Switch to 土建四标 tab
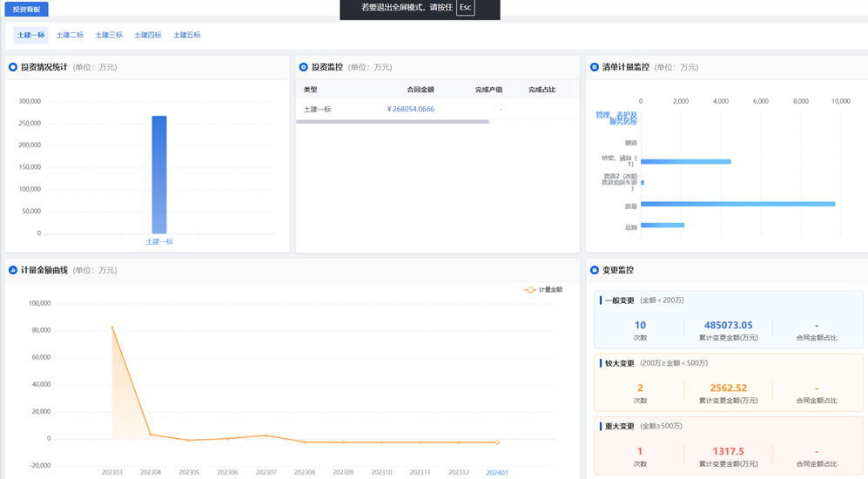This screenshot has height=479, width=868. pos(148,35)
